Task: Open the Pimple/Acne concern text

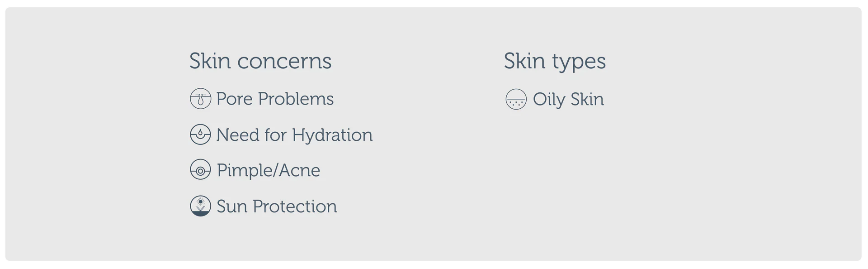Action: tap(269, 170)
